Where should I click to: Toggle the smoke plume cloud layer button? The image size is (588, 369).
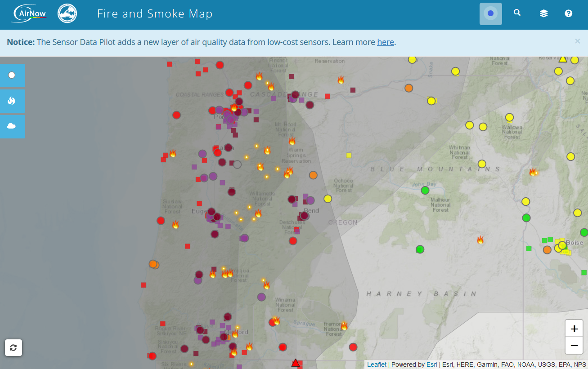pyautogui.click(x=12, y=126)
